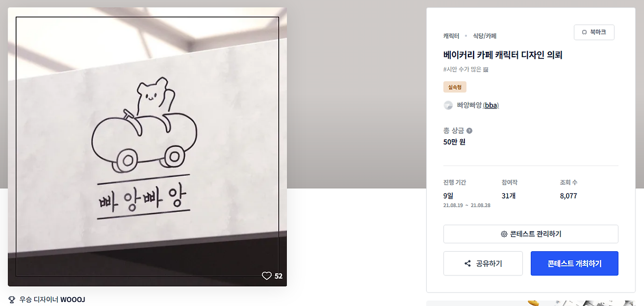
Task: Click the #시안 수가 많은 hashtag
Action: pyautogui.click(x=462, y=69)
